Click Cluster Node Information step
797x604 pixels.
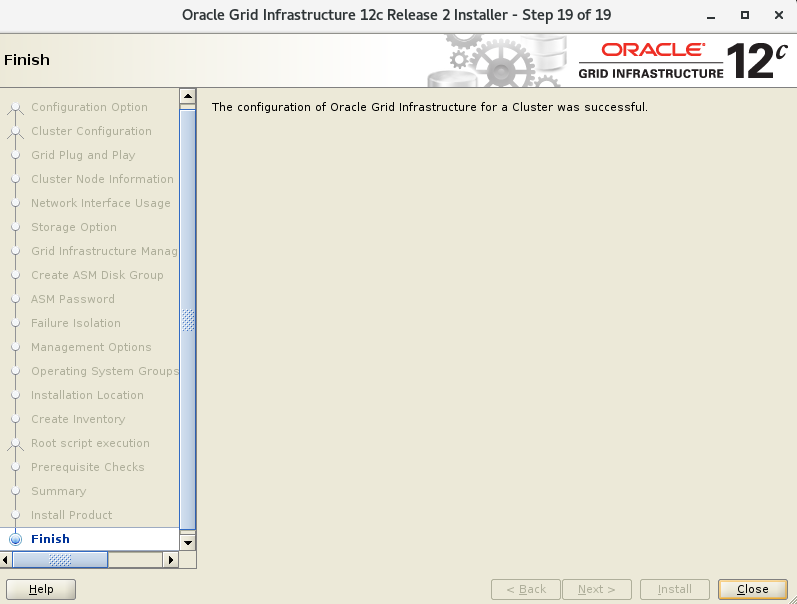coord(102,179)
